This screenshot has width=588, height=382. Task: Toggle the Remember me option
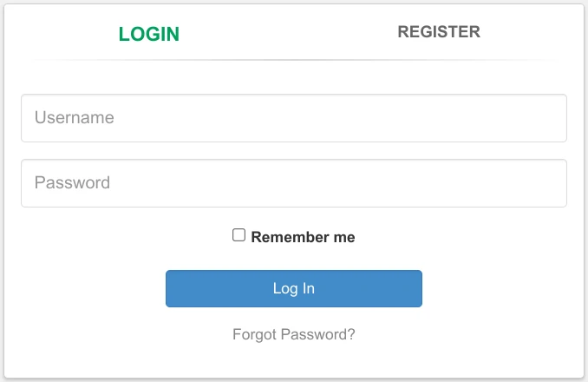239,235
